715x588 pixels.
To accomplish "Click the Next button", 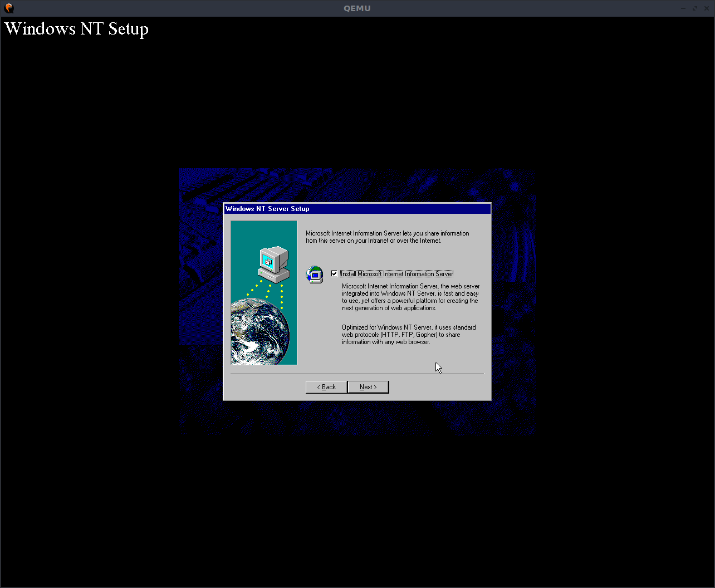I will [368, 387].
